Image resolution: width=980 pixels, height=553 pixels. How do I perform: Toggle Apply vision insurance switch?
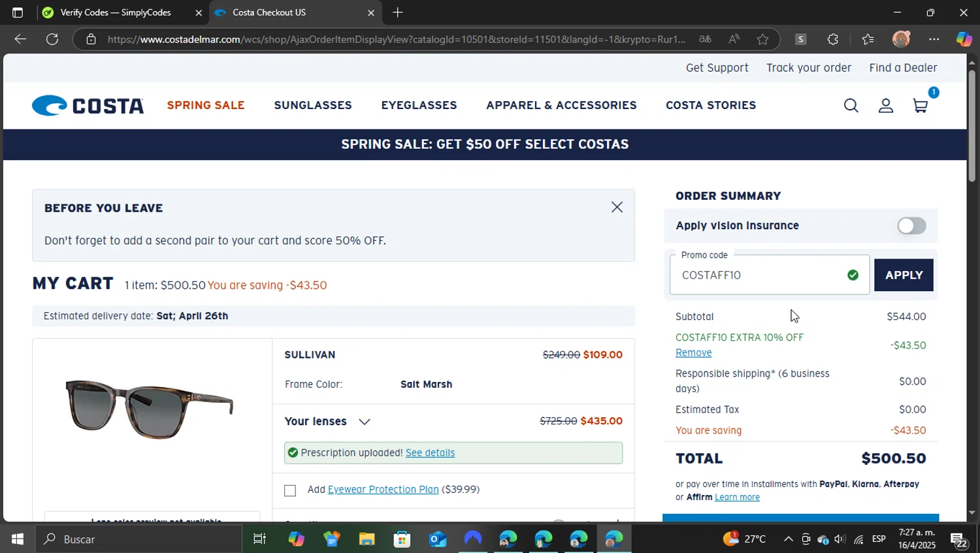(x=911, y=226)
